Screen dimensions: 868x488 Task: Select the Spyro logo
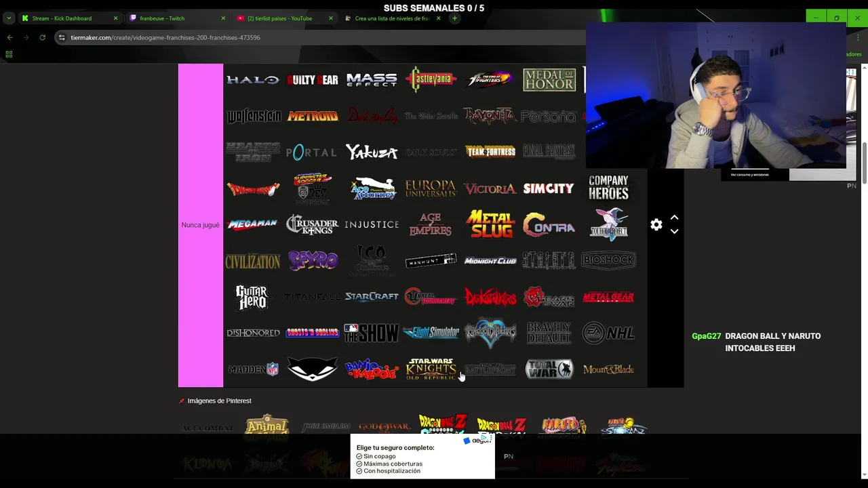pyautogui.click(x=313, y=260)
